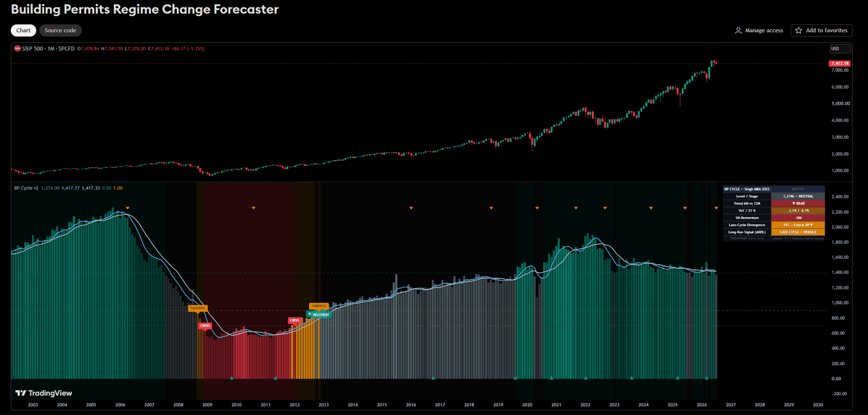The image size is (868, 415).
Task: Click the person icon beside Manage access
Action: click(738, 30)
